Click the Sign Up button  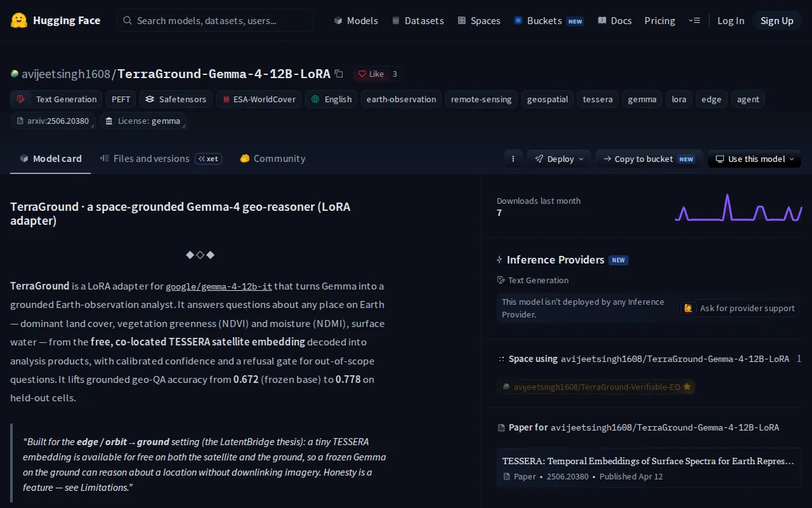click(x=777, y=20)
